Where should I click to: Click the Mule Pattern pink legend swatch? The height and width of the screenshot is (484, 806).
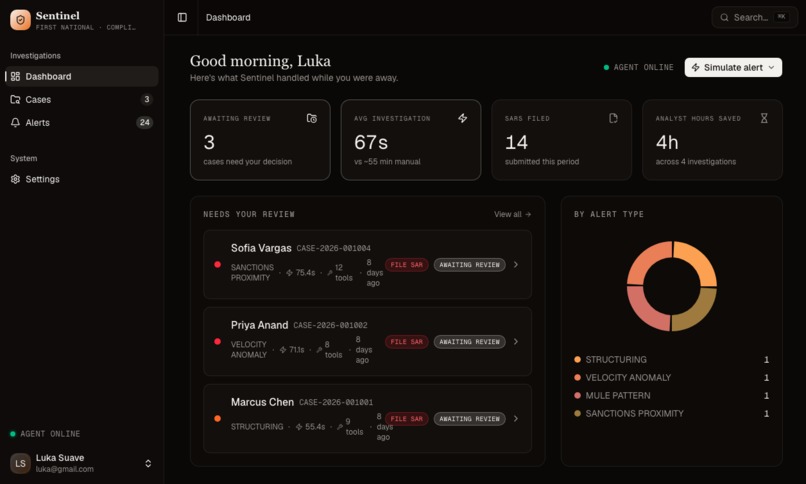tap(577, 396)
